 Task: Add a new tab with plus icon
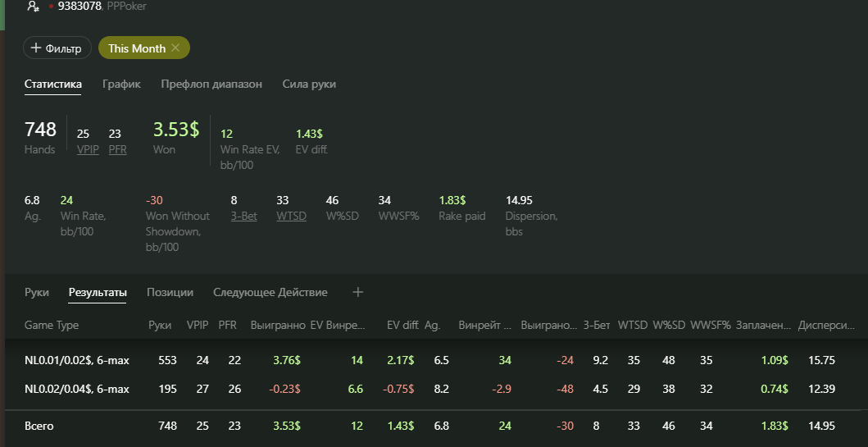(x=358, y=292)
